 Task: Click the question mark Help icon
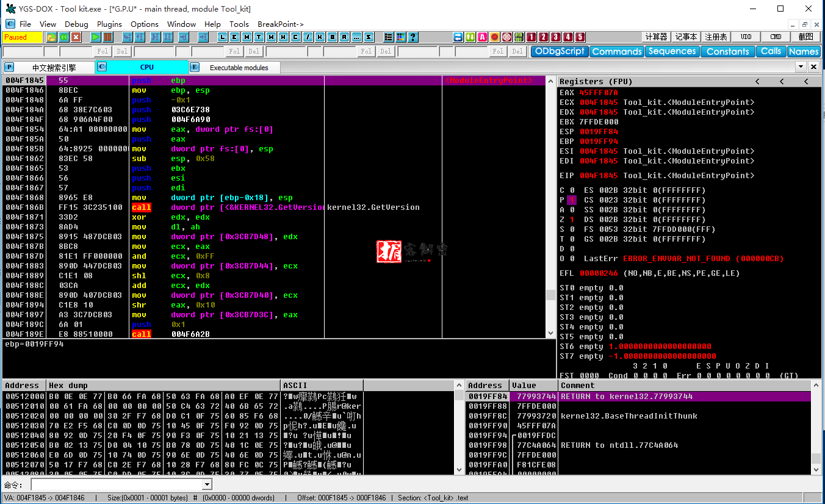tap(412, 37)
